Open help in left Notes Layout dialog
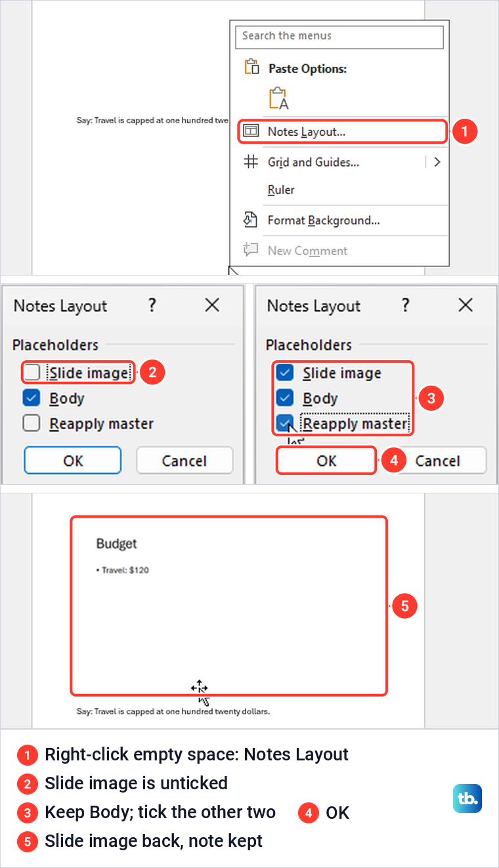The width and height of the screenshot is (499, 868). (x=152, y=304)
